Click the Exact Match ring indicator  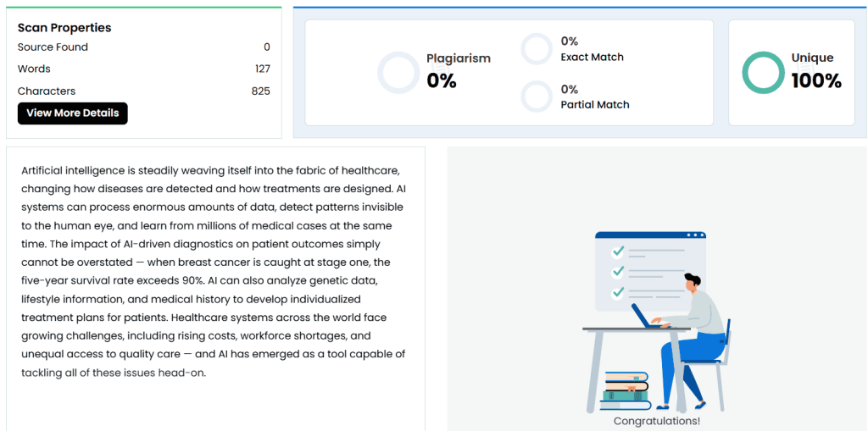tap(537, 49)
